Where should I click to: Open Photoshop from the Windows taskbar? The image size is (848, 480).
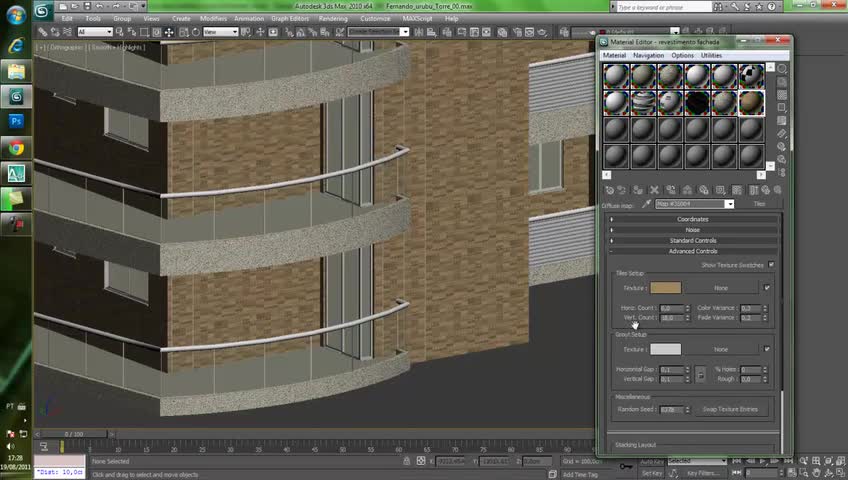click(16, 122)
